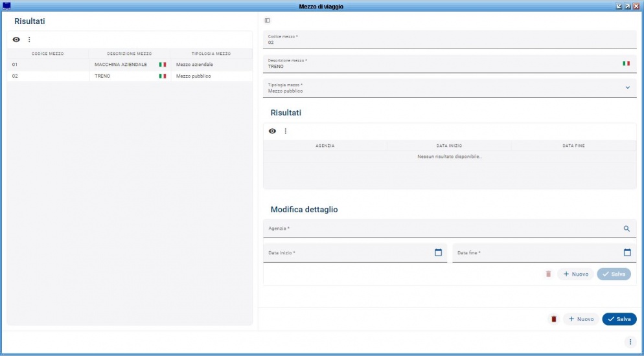Image resolution: width=644 pixels, height=356 pixels.
Task: Toggle the eye icon in agency results table
Action: [x=273, y=131]
